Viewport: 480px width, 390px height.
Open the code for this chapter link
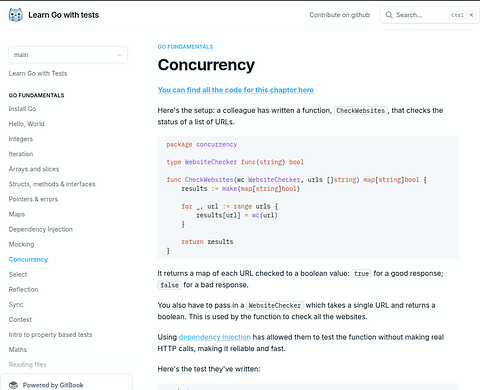[x=236, y=90]
